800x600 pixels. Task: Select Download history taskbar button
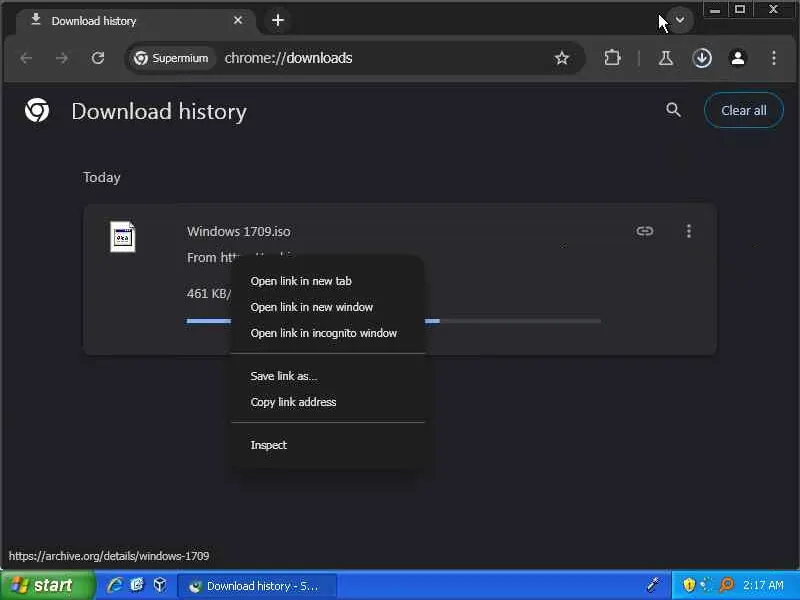(x=257, y=586)
